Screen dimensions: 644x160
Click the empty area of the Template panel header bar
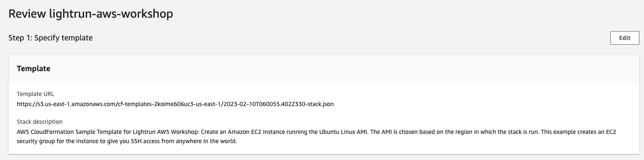pyautogui.click(x=336, y=69)
